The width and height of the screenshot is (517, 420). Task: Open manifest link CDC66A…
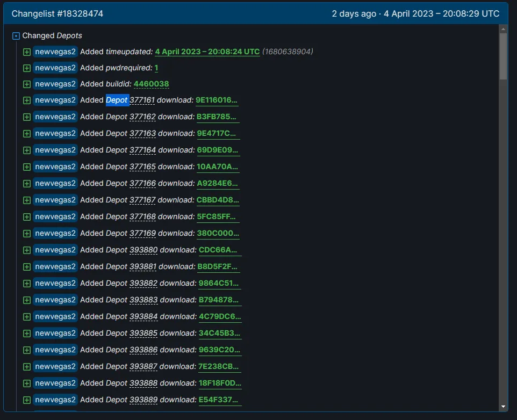(x=220, y=250)
